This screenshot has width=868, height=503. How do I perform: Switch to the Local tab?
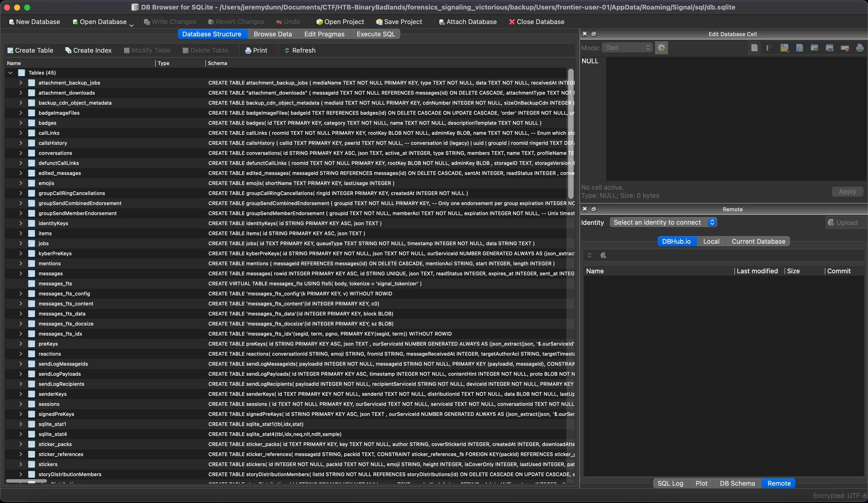click(711, 241)
